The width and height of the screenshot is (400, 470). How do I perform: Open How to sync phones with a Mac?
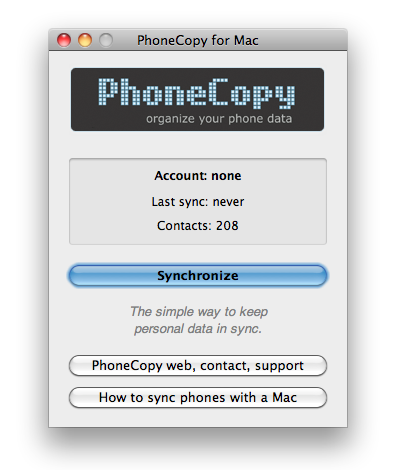198,397
